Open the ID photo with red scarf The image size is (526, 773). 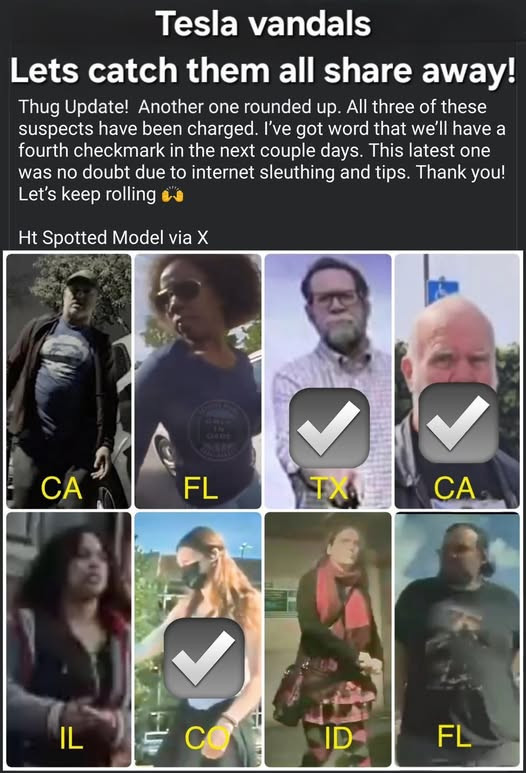(x=328, y=639)
